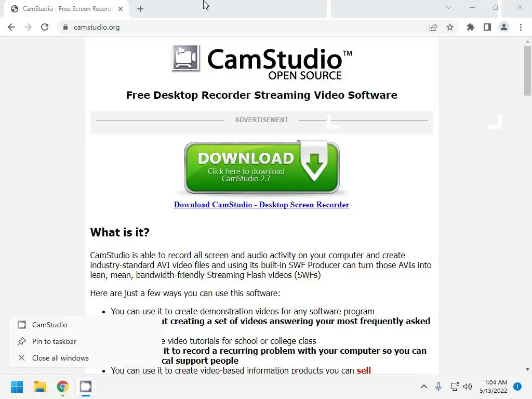The image size is (532, 399).
Task: Go back to the previous page
Action: pyautogui.click(x=11, y=27)
